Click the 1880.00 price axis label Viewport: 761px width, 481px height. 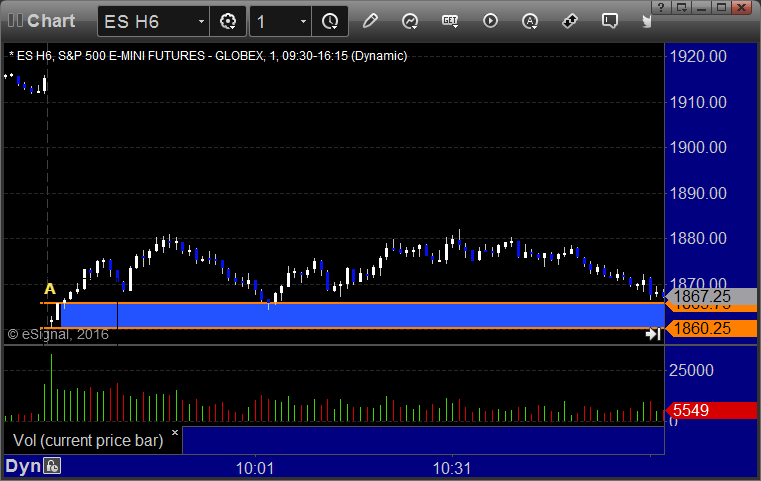(698, 238)
